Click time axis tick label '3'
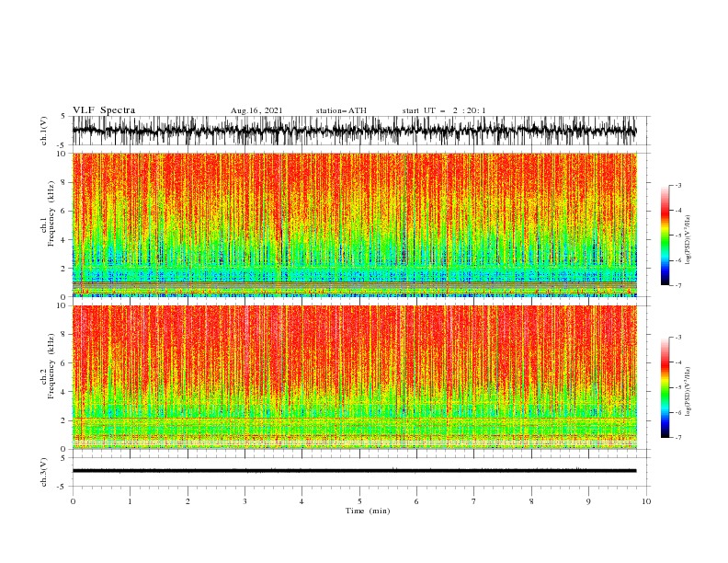728x563 pixels. pos(245,501)
